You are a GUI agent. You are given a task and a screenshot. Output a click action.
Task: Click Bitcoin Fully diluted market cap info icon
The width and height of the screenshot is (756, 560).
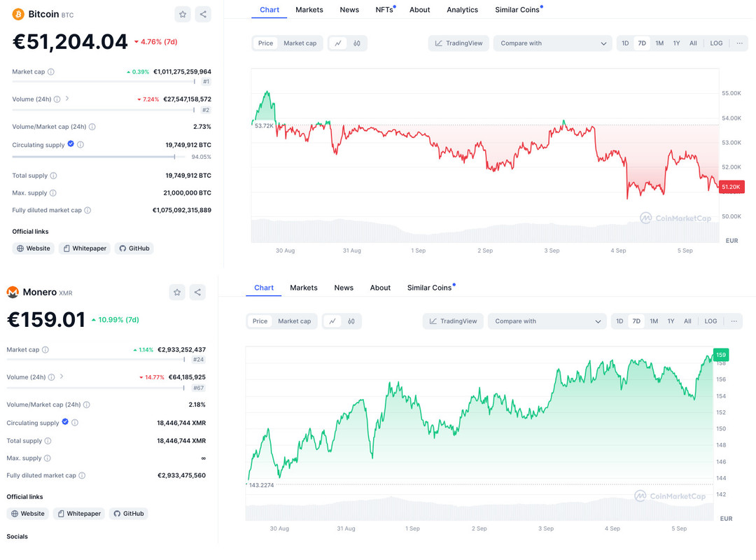(87, 210)
